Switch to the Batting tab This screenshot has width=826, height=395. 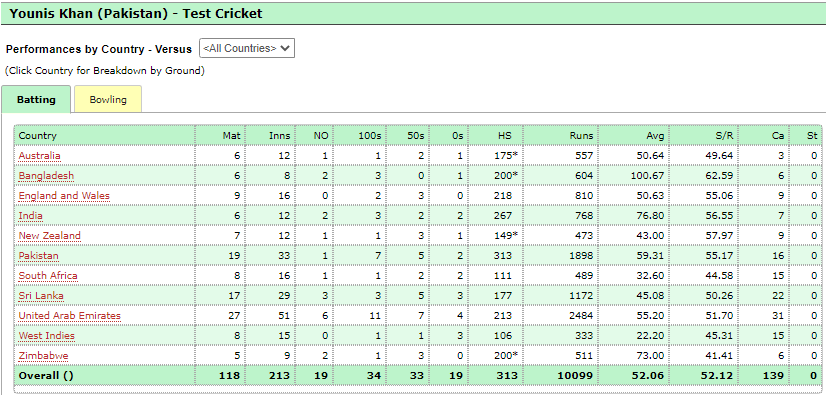pos(36,100)
